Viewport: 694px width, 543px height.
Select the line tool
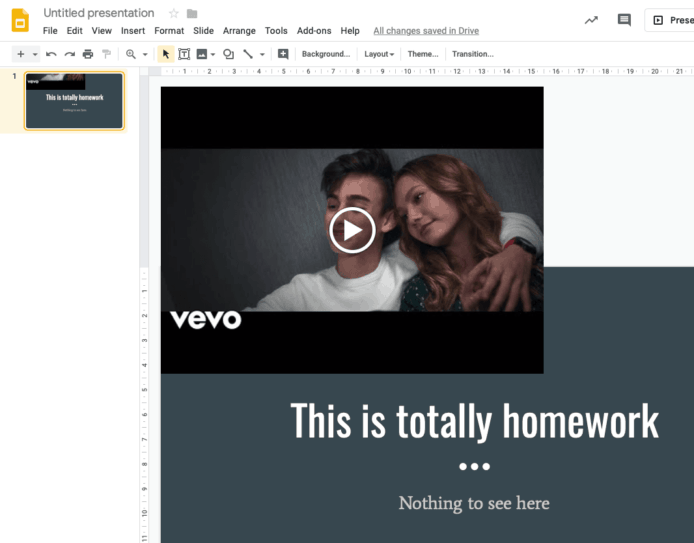(x=248, y=54)
